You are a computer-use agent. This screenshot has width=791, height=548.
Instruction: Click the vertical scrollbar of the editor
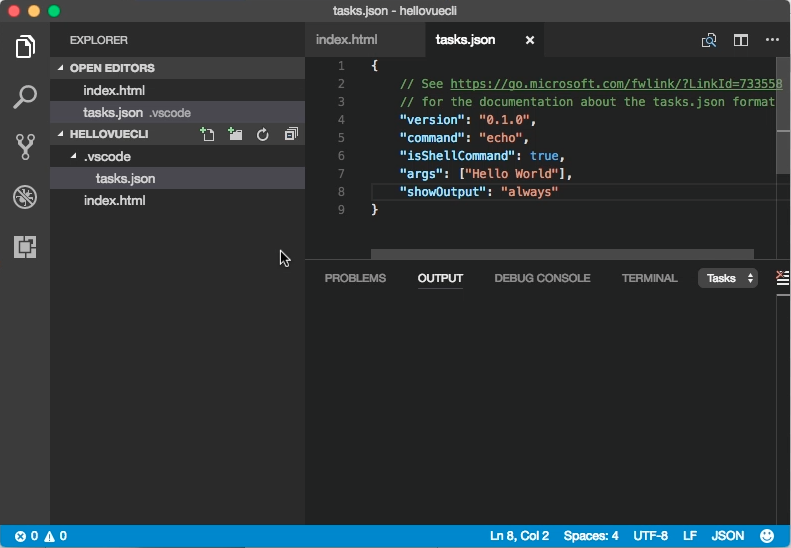(783, 116)
